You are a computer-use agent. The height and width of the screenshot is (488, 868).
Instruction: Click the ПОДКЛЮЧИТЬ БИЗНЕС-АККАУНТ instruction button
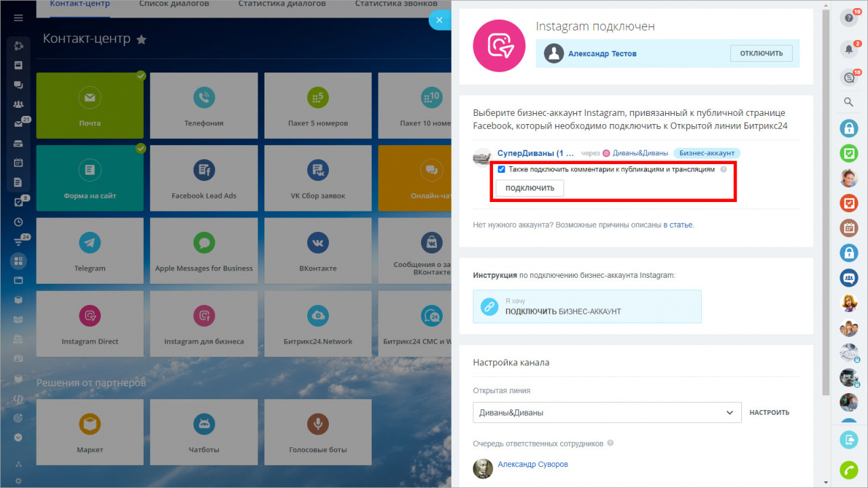click(x=587, y=306)
